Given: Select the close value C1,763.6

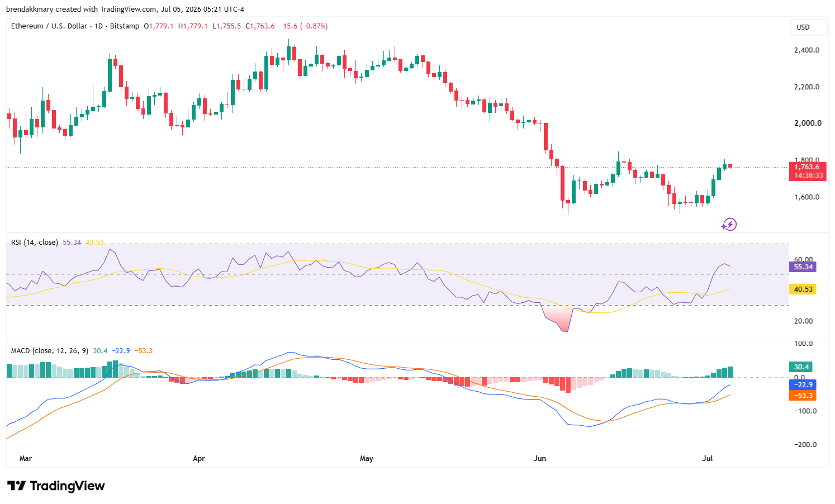Looking at the screenshot, I should pos(260,26).
